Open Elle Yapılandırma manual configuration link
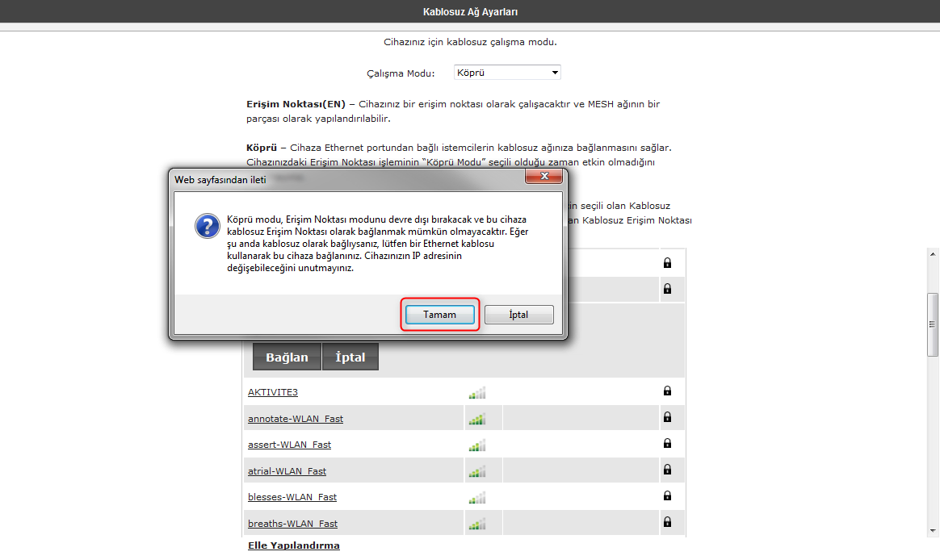The image size is (940, 560). (293, 545)
